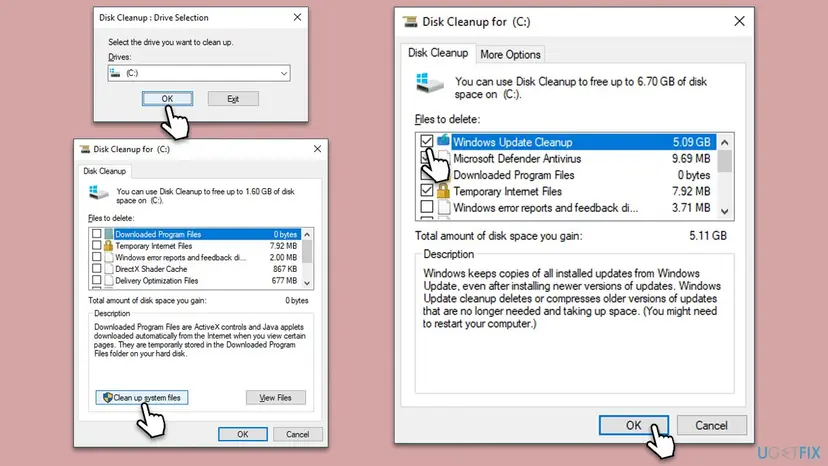Click scrollbar thumb in small files list
The height and width of the screenshot is (466, 828).
[307, 251]
